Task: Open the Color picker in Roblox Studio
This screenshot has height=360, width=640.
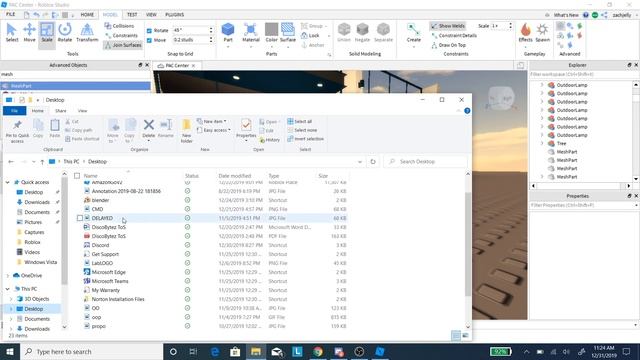Action: 271,33
